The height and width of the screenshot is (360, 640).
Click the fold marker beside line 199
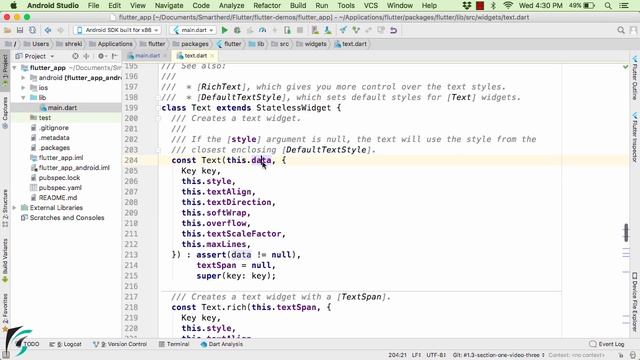coord(158,108)
